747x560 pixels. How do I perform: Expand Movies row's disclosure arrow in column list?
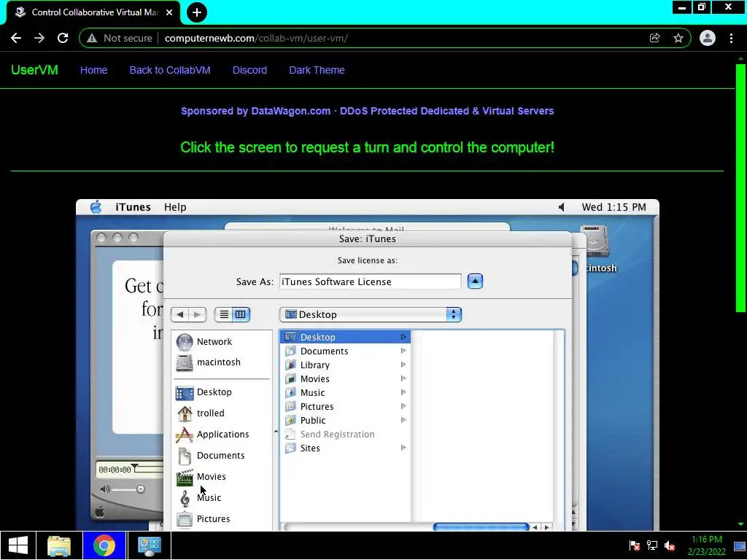point(403,378)
